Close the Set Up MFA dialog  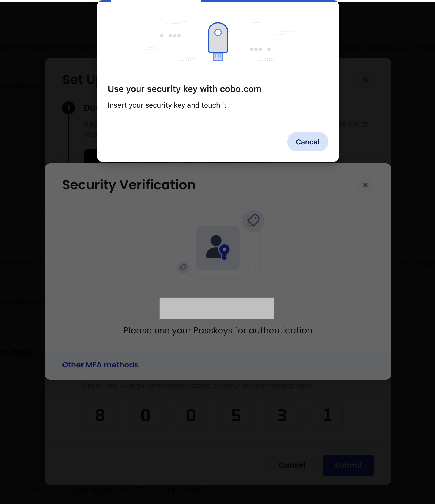(x=365, y=80)
